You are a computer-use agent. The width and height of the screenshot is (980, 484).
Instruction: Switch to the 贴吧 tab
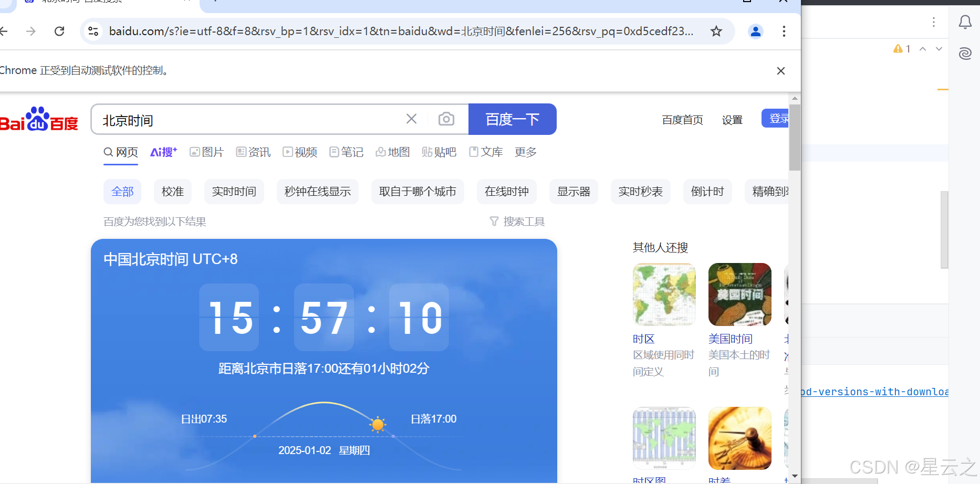[439, 152]
